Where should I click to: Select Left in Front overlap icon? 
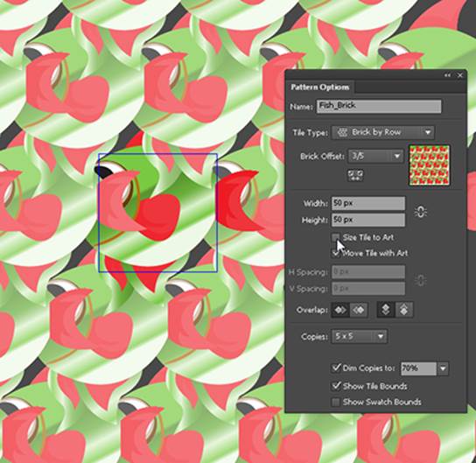point(340,310)
